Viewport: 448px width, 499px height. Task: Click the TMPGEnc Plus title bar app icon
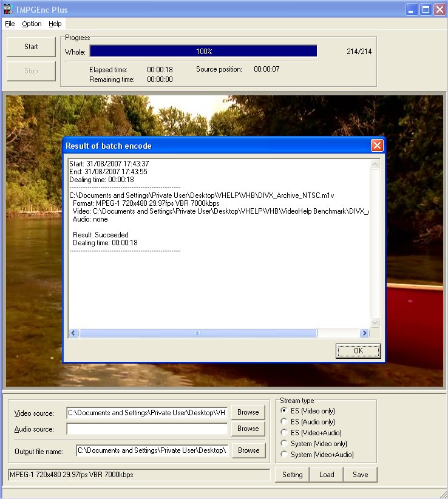click(8, 9)
